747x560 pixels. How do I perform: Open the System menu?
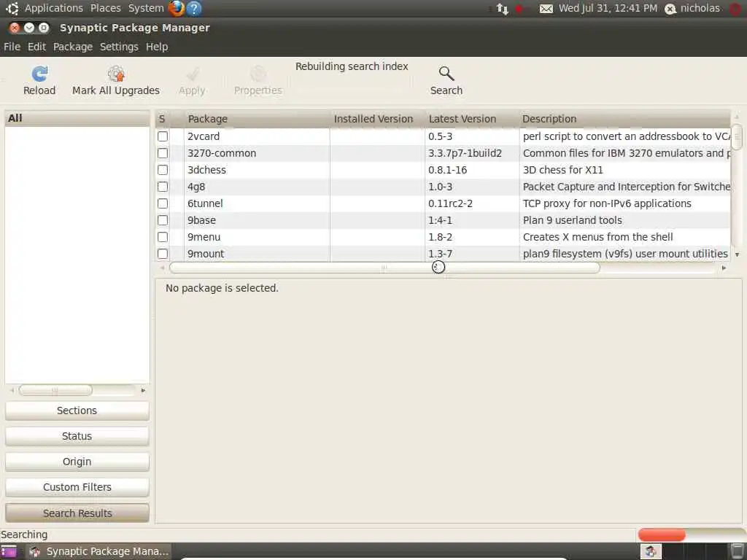146,8
